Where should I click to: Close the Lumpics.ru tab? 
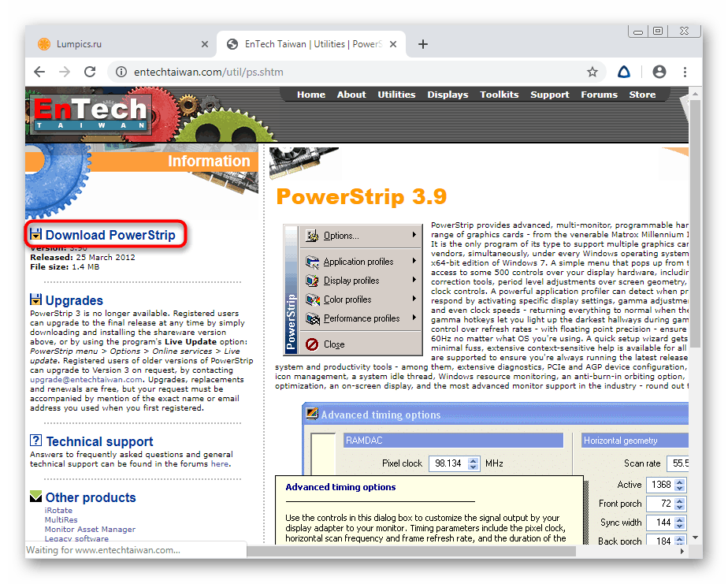[205, 44]
